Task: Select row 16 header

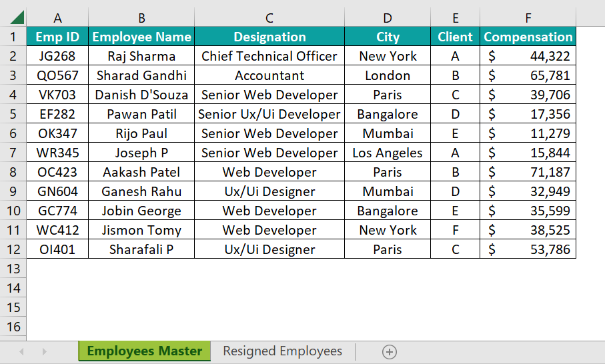Action: point(13,327)
